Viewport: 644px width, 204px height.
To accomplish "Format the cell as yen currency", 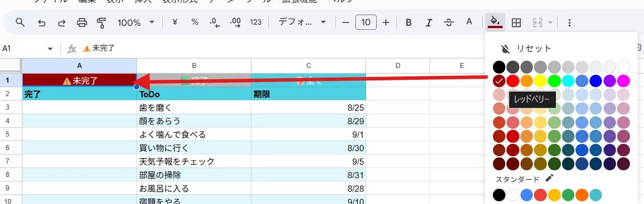I will (x=175, y=22).
